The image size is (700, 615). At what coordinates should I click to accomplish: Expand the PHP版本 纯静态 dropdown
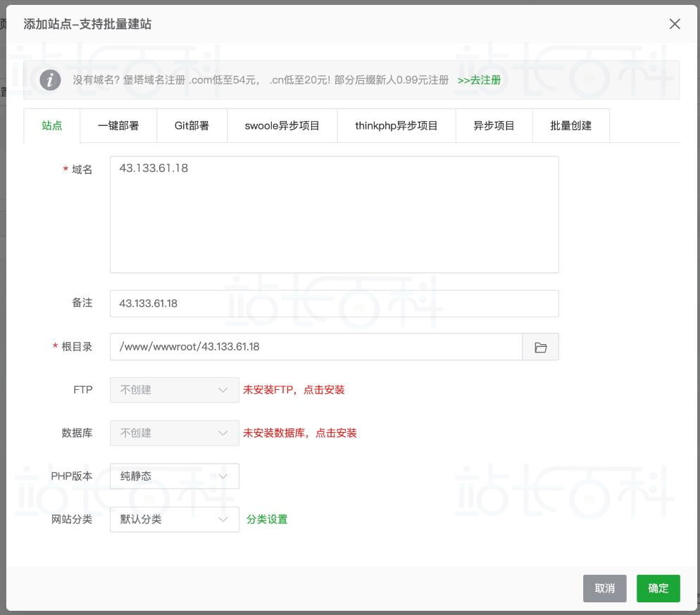pyautogui.click(x=174, y=476)
